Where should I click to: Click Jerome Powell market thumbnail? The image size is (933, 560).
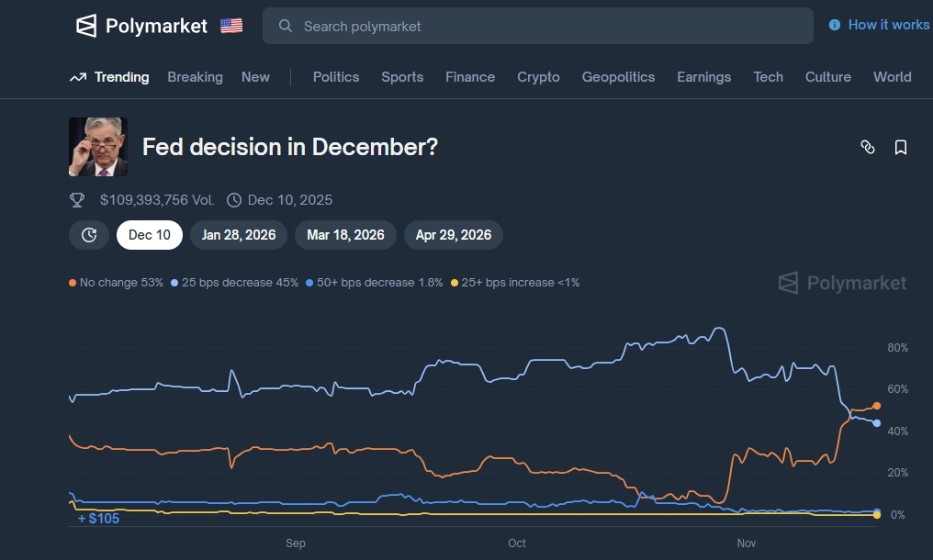coord(98,147)
